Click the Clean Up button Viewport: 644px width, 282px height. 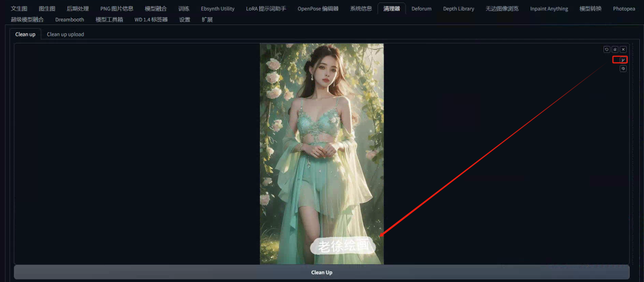pyautogui.click(x=321, y=272)
